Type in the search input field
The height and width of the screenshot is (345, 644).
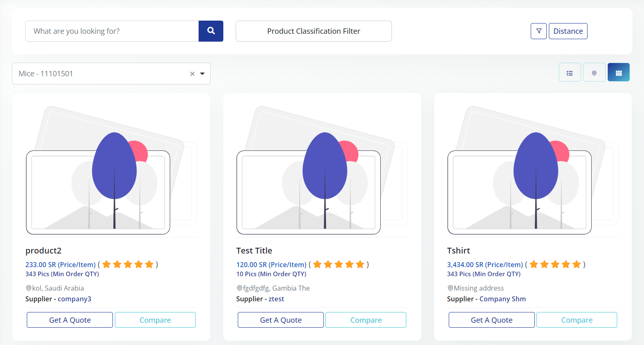click(112, 31)
